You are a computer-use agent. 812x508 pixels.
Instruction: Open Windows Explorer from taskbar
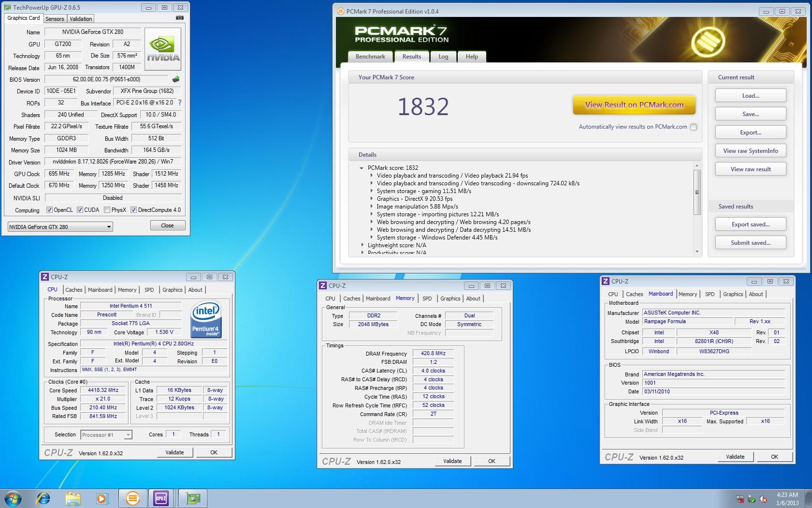73,498
